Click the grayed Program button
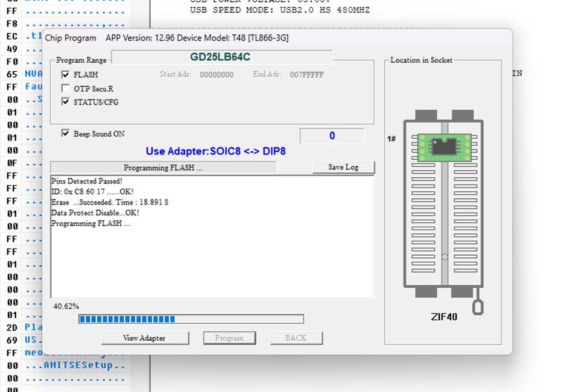 (229, 338)
